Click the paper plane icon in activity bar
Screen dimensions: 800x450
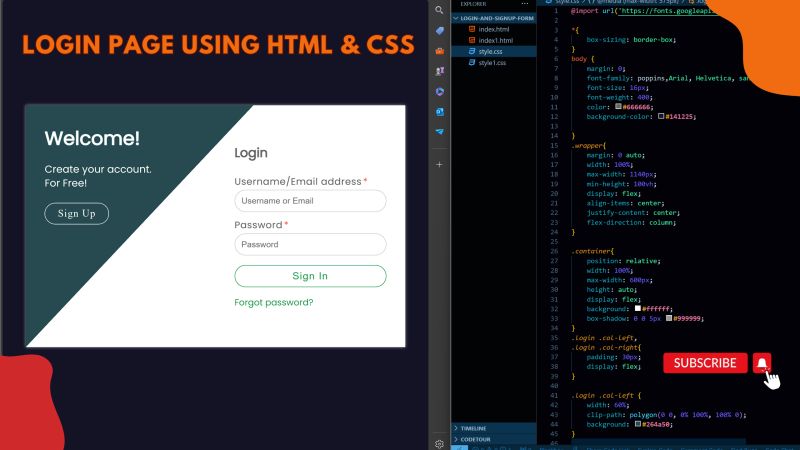[439, 132]
